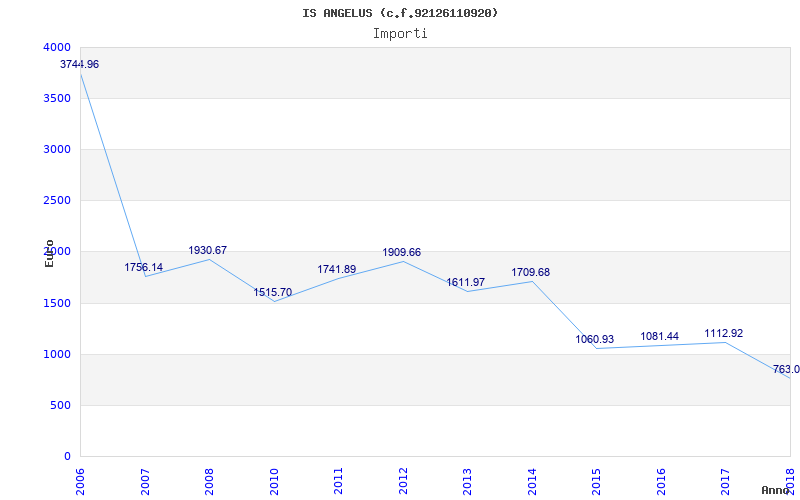Click the 2006 year axis label

pos(81,480)
